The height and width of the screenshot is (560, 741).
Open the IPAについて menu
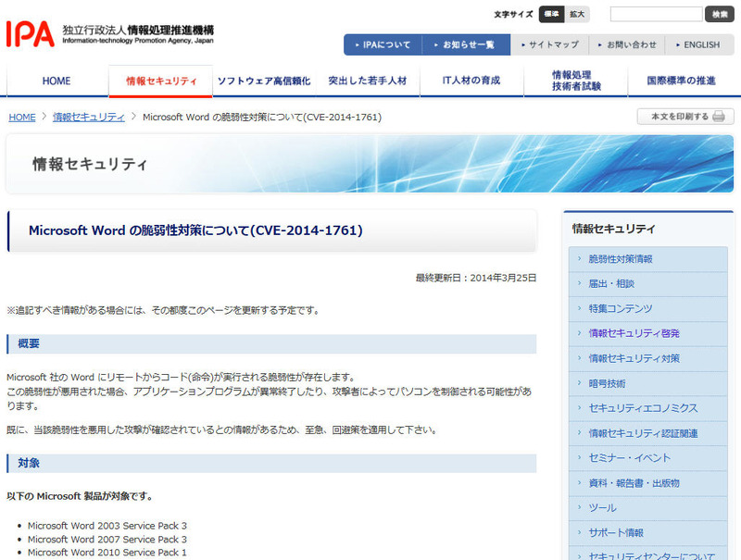tap(383, 44)
